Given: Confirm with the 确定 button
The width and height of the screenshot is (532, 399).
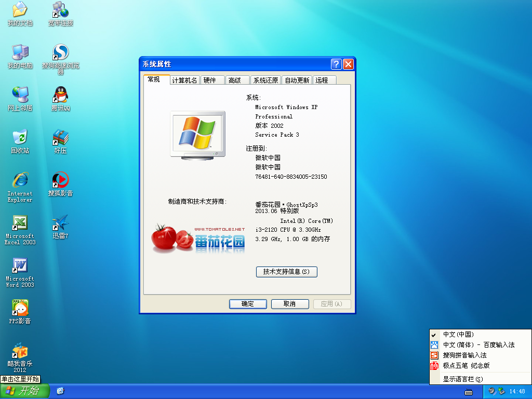Looking at the screenshot, I should pos(248,304).
